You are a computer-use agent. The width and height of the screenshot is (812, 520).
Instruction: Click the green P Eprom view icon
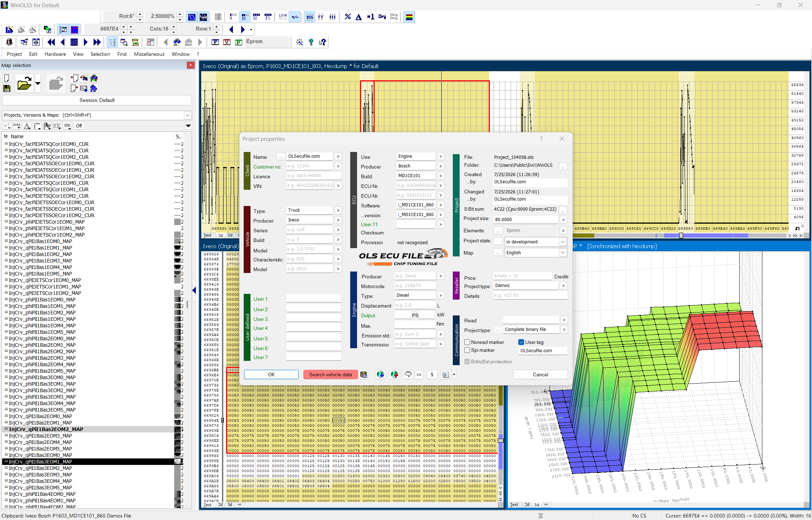click(x=238, y=42)
